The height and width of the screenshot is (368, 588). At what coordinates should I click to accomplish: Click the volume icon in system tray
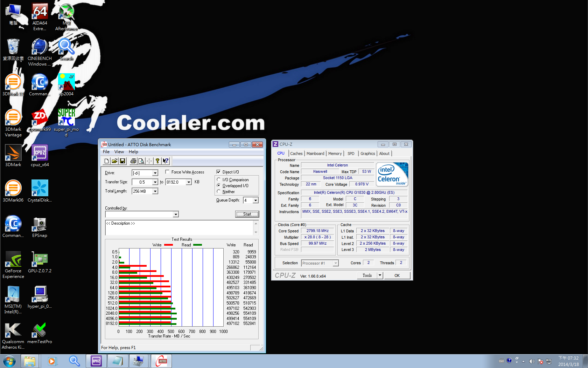(532, 361)
